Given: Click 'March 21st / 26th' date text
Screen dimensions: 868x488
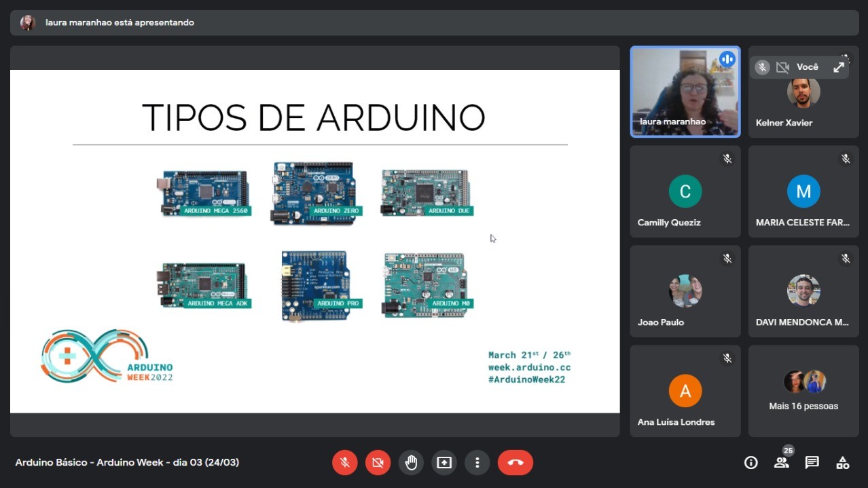Looking at the screenshot, I should pos(530,354).
